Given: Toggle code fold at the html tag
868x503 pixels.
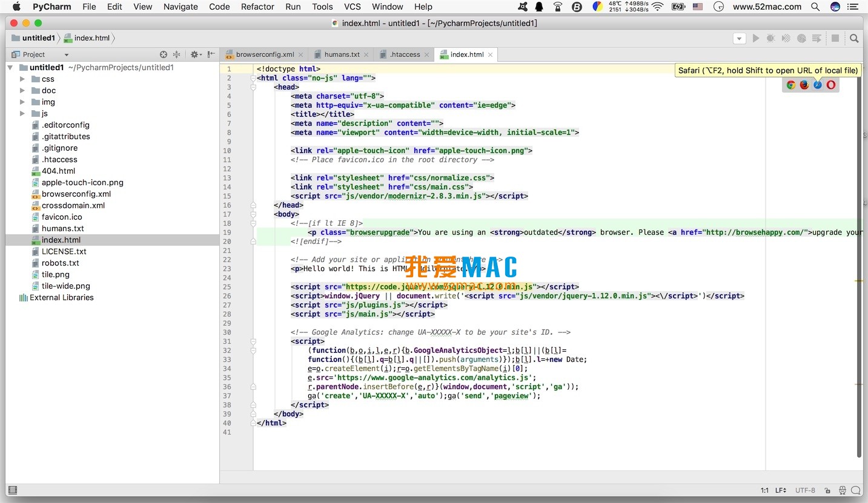Looking at the screenshot, I should [x=253, y=78].
